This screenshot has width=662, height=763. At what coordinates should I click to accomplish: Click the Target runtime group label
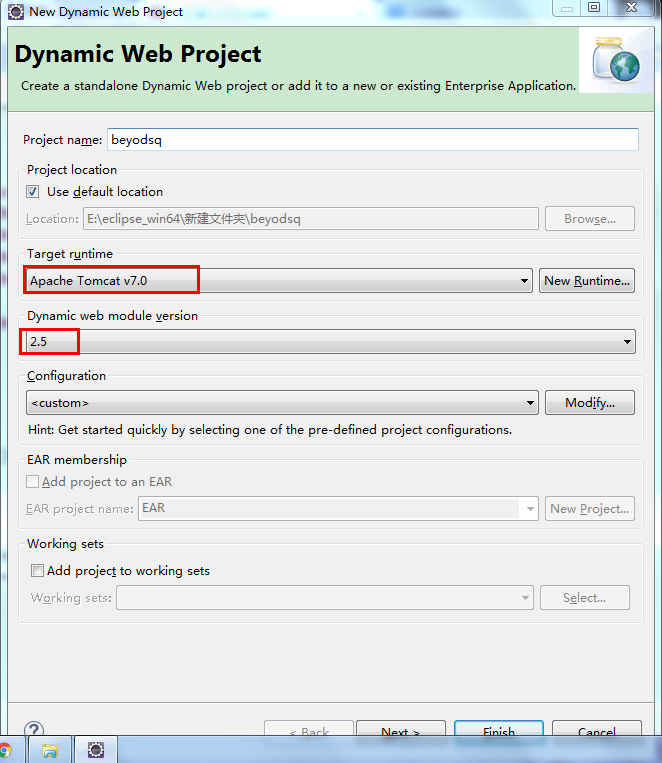[x=70, y=254]
